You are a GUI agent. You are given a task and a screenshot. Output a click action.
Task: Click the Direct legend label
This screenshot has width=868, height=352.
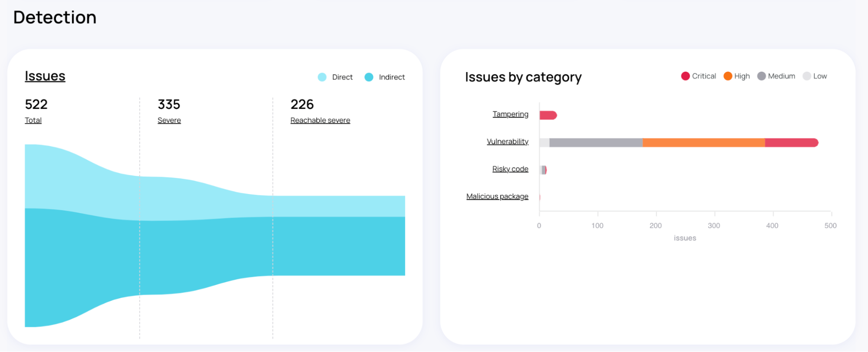342,77
